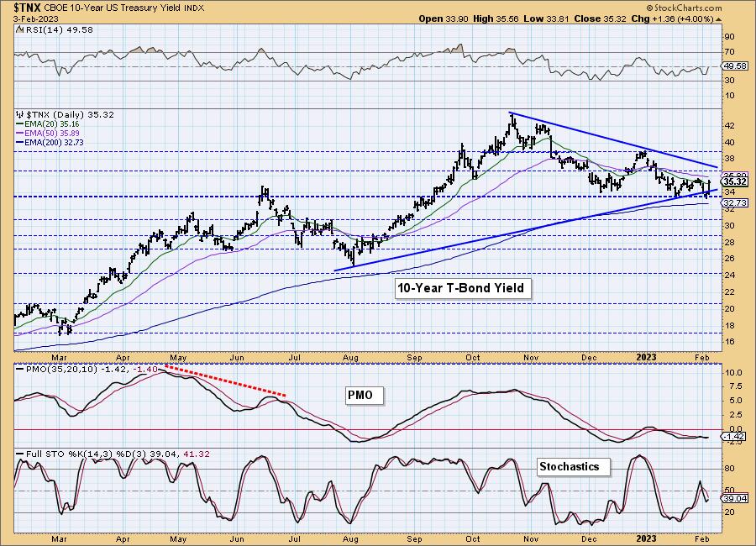
Task: Select the Stochastics annotation box
Action: [573, 466]
